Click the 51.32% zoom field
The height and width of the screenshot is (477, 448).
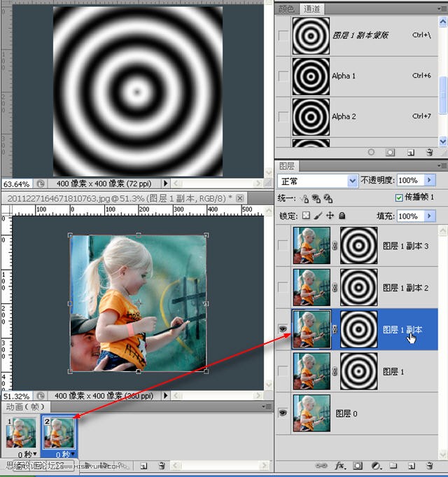click(17, 396)
